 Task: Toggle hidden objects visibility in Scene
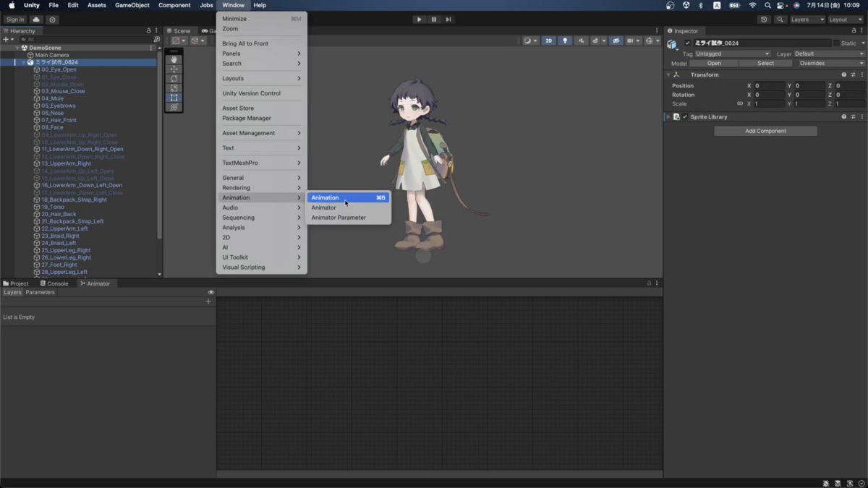(616, 40)
